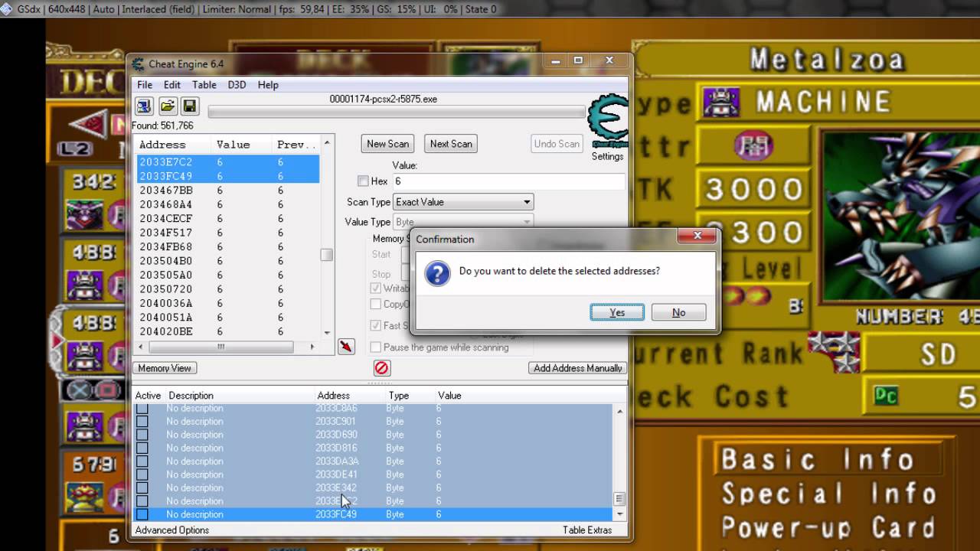Select found address 2034CECF
Image resolution: width=980 pixels, height=551 pixels.
click(x=227, y=218)
